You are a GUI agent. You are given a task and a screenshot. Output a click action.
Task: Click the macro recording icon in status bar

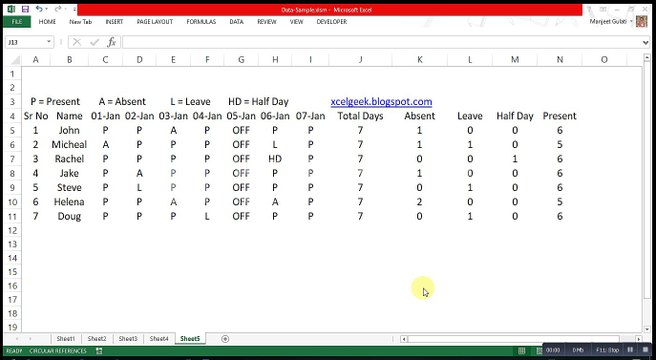[99, 351]
